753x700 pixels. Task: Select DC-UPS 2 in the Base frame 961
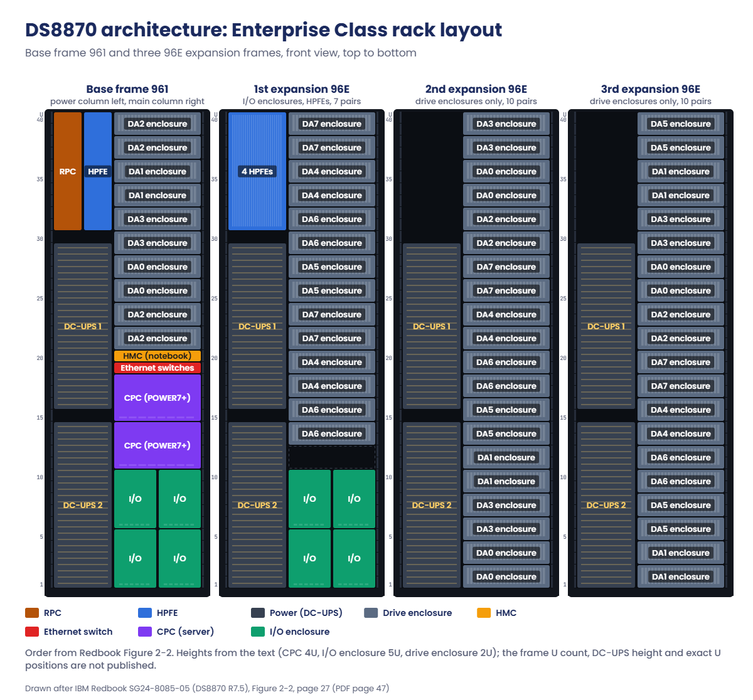pos(83,505)
